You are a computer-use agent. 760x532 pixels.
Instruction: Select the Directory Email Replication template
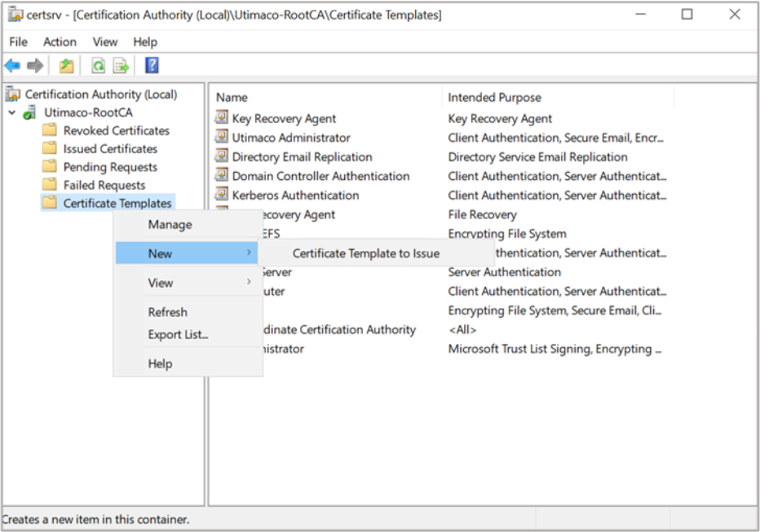(302, 157)
